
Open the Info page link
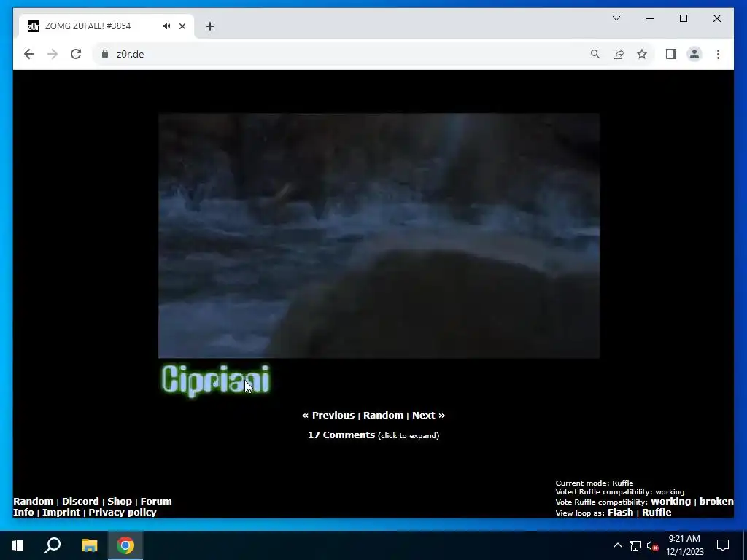point(23,513)
